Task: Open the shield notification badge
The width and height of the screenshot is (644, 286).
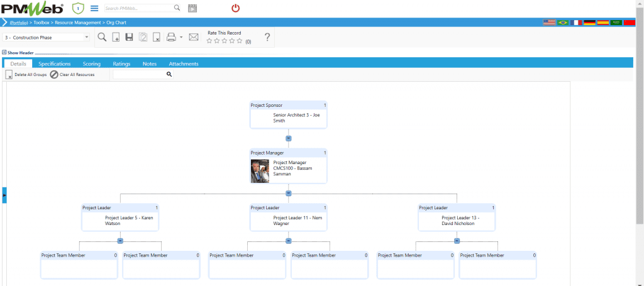Action: [78, 8]
